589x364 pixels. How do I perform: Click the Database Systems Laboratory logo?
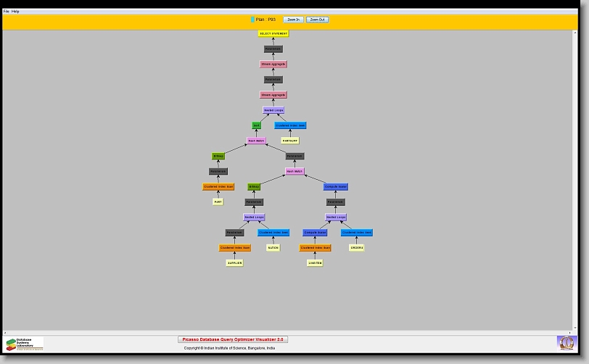pos(25,344)
